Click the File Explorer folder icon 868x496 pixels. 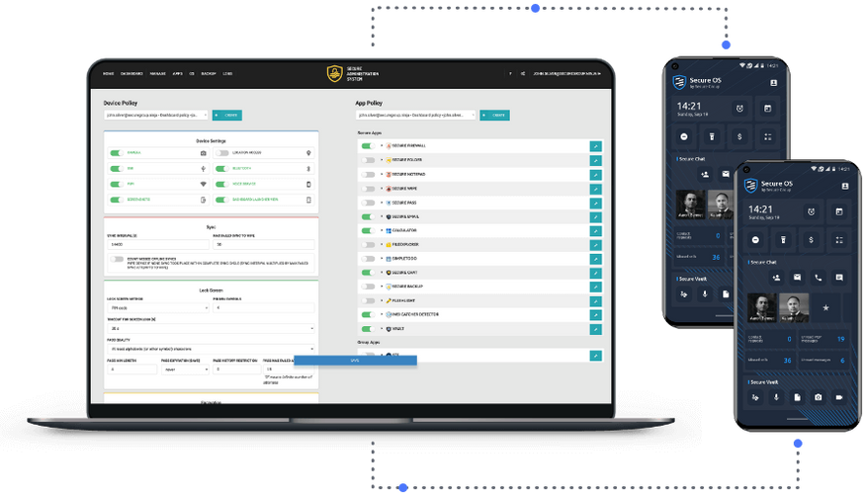click(x=389, y=244)
